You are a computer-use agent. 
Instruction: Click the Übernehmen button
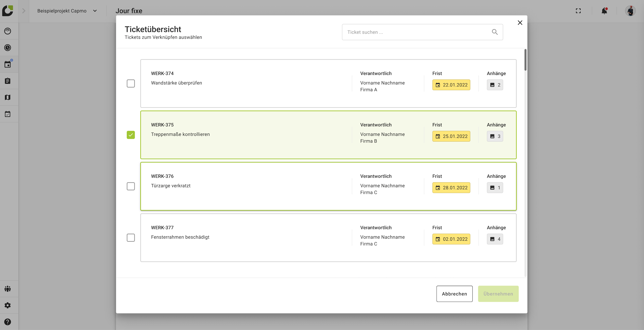coord(498,294)
